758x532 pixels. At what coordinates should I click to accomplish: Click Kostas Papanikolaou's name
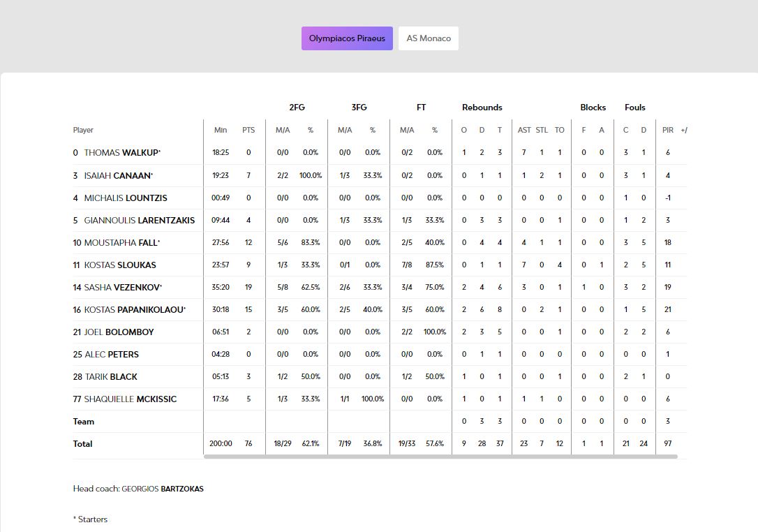tap(135, 309)
